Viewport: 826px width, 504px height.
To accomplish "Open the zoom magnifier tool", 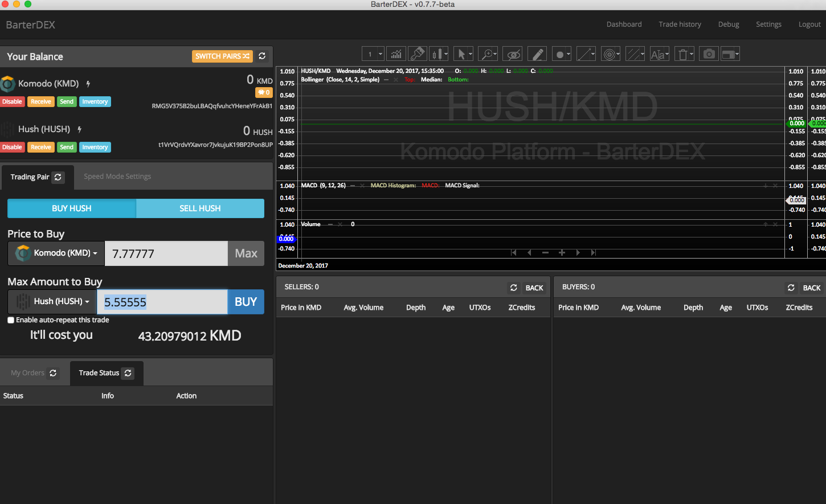I will 488,54.
